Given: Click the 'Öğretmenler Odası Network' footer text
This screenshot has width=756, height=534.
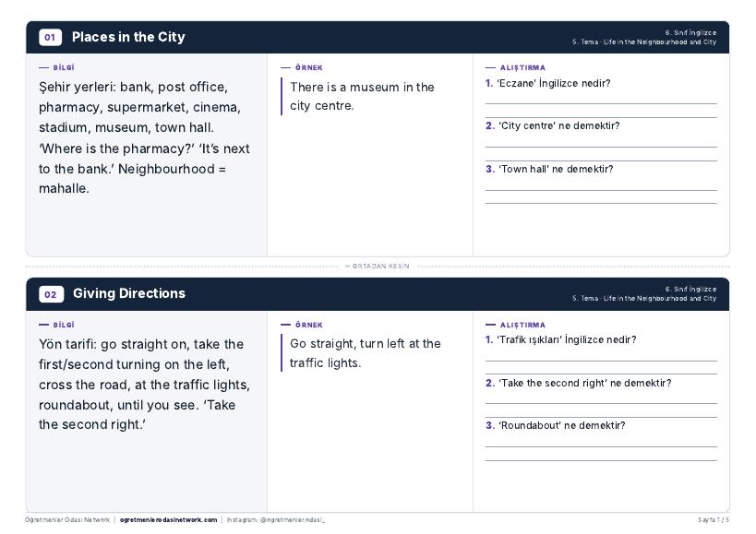Looking at the screenshot, I should pos(67,520).
